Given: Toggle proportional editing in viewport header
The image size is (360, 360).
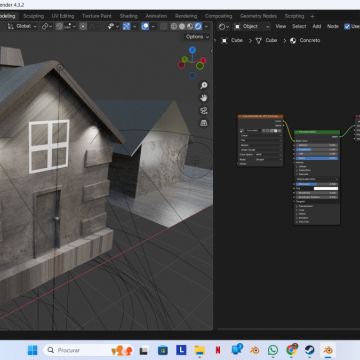Looking at the screenshot, I should pos(83,26).
